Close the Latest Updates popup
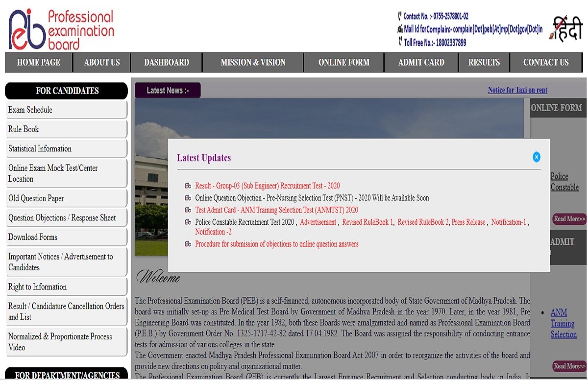This screenshot has height=380, width=588. click(536, 157)
